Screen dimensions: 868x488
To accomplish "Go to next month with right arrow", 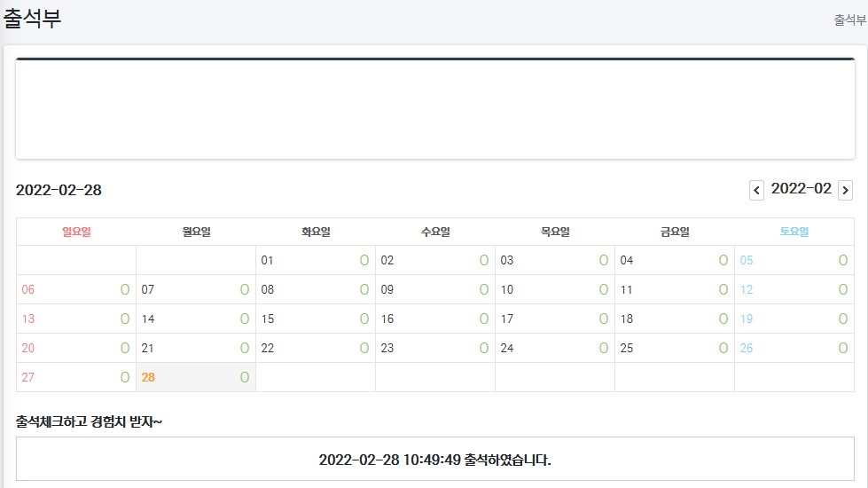I will click(845, 190).
